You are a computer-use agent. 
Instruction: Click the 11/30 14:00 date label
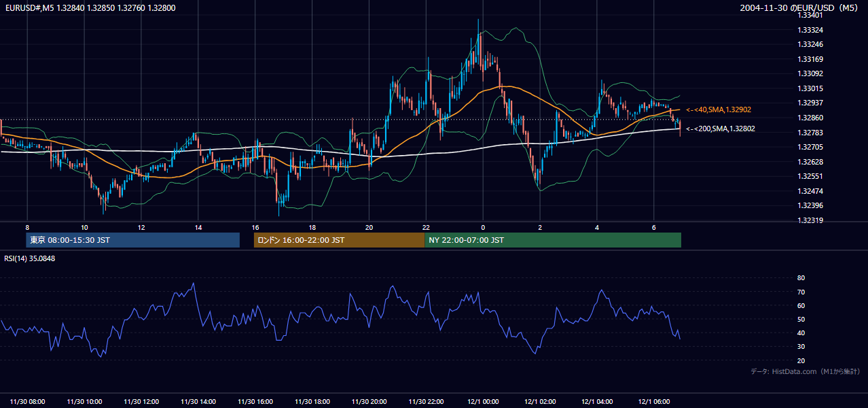[198, 402]
